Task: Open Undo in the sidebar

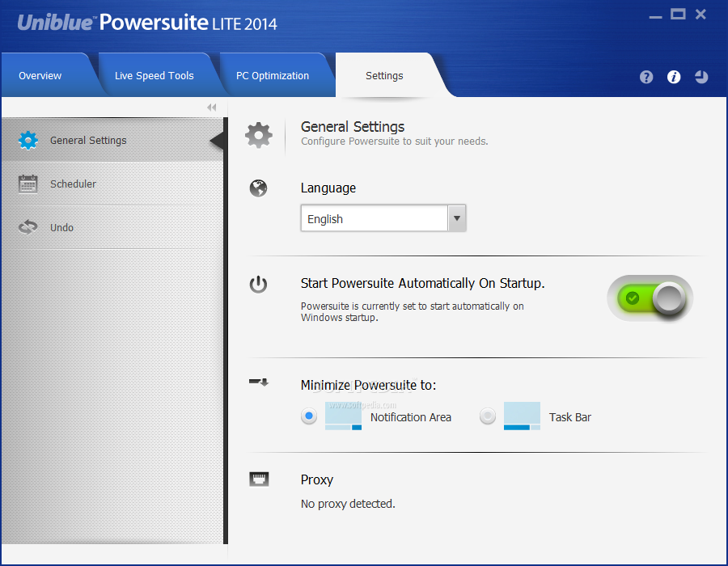Action: pos(112,227)
